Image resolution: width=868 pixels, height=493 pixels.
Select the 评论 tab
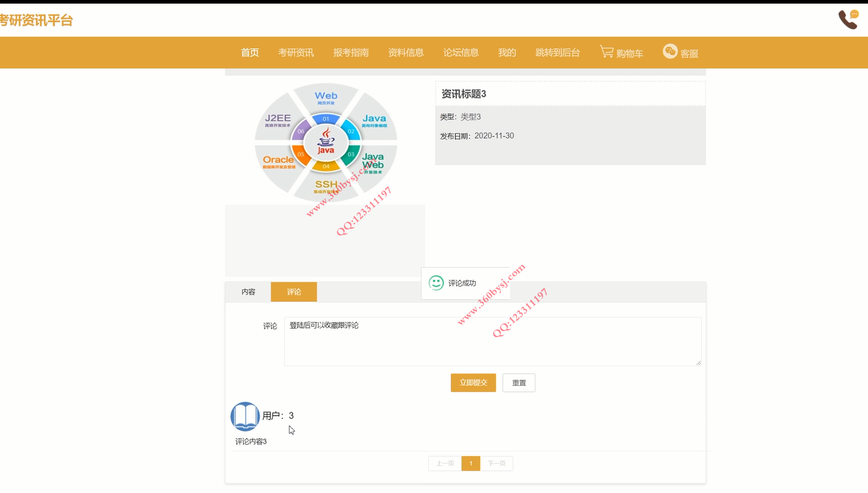click(x=294, y=292)
